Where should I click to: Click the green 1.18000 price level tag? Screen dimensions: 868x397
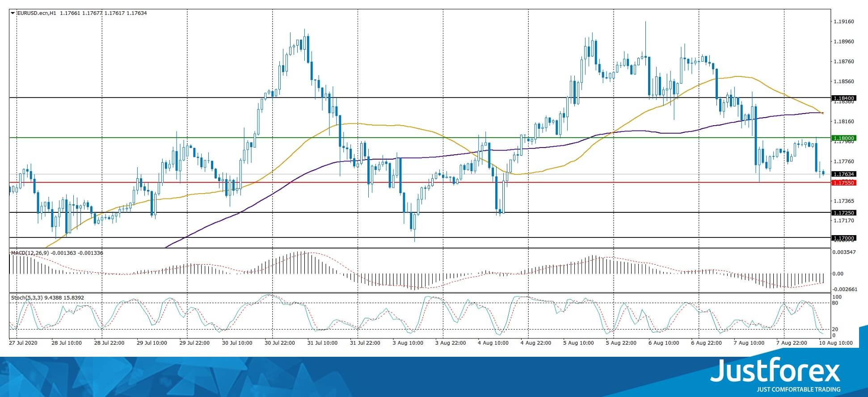point(843,138)
